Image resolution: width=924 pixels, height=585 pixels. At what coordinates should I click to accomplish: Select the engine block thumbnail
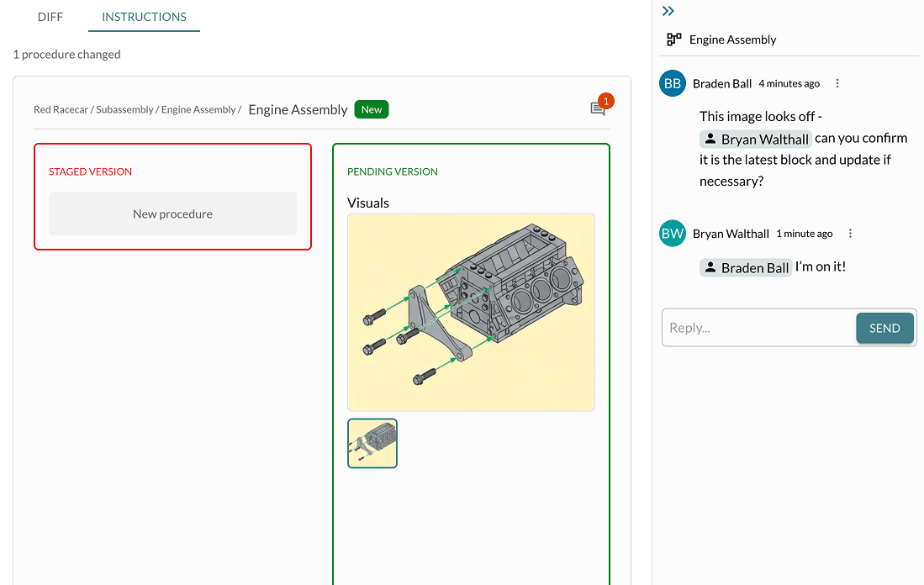click(x=372, y=443)
